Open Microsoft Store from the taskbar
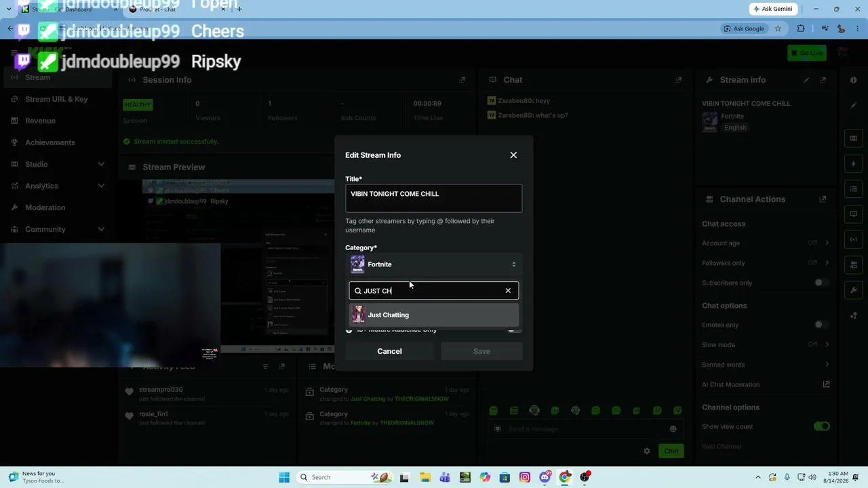 [505, 477]
